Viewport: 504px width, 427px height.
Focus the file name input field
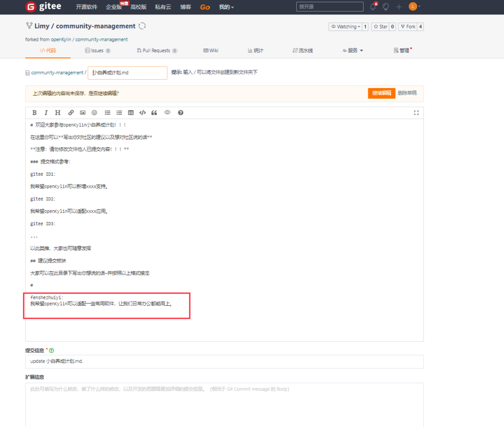(127, 73)
